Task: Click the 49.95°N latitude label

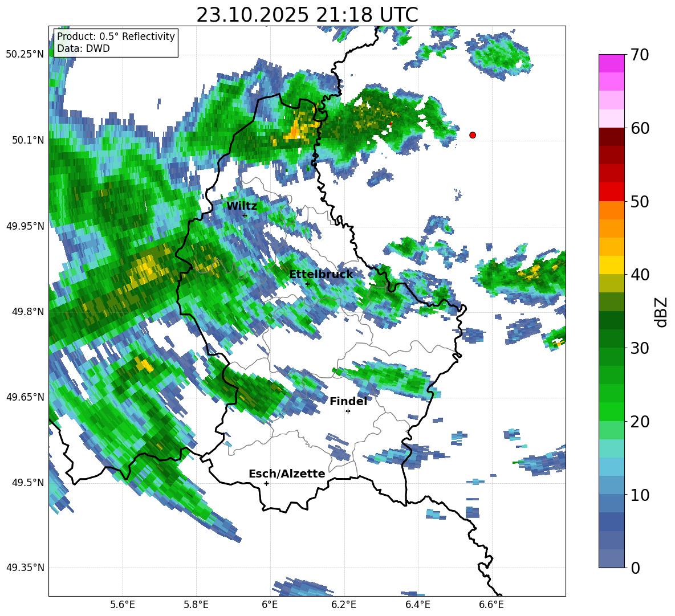Action: (x=25, y=226)
